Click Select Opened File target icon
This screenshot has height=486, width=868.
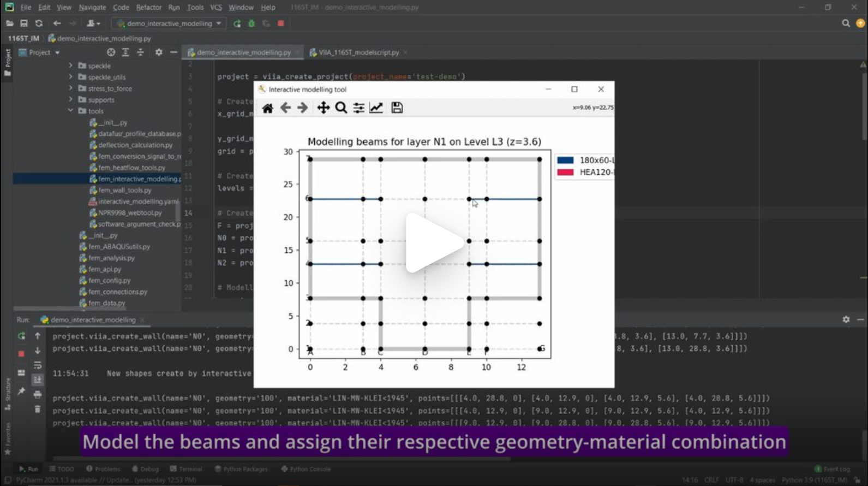click(x=111, y=52)
